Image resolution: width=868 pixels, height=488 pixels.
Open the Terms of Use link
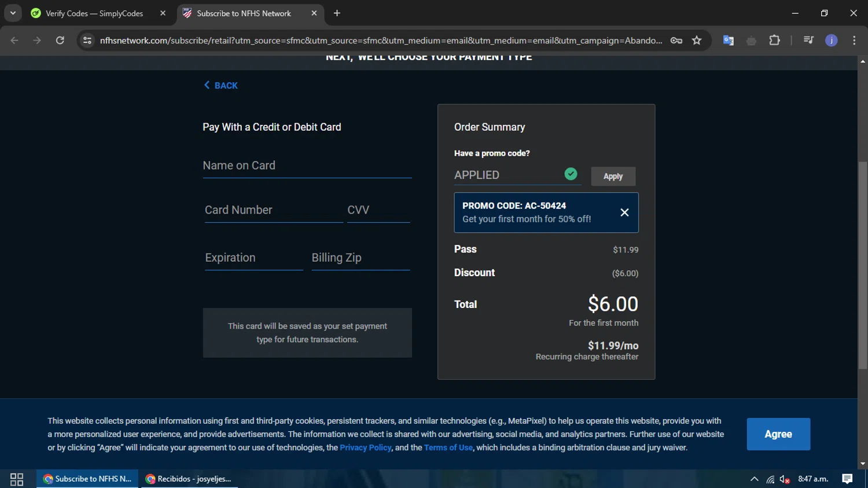(x=448, y=447)
